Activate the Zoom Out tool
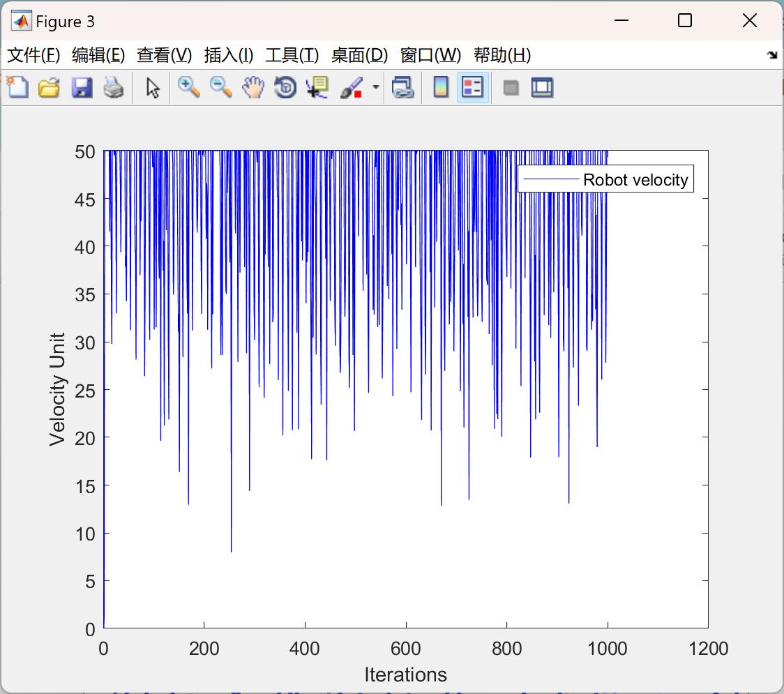The image size is (784, 694). point(220,87)
